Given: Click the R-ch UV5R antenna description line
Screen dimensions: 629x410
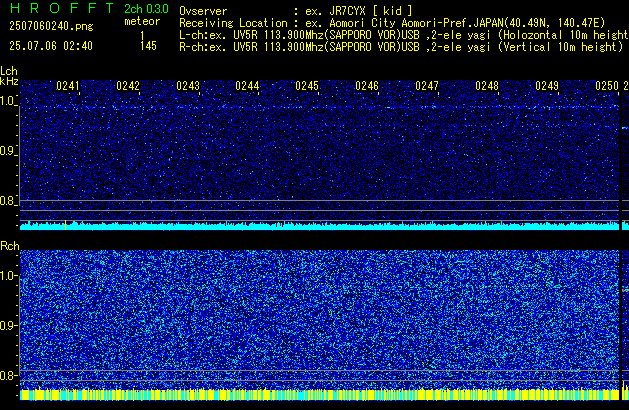Looking at the screenshot, I should (401, 47).
